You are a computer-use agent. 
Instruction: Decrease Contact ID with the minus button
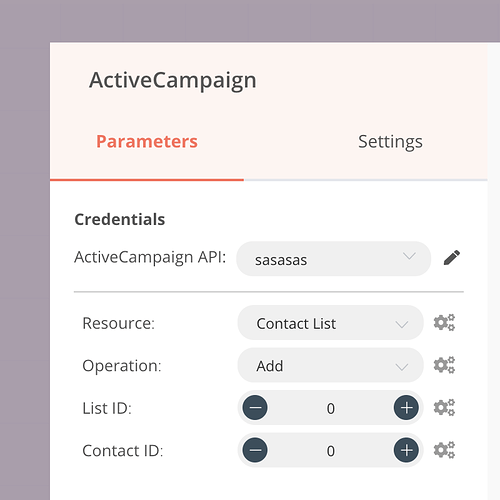[255, 450]
